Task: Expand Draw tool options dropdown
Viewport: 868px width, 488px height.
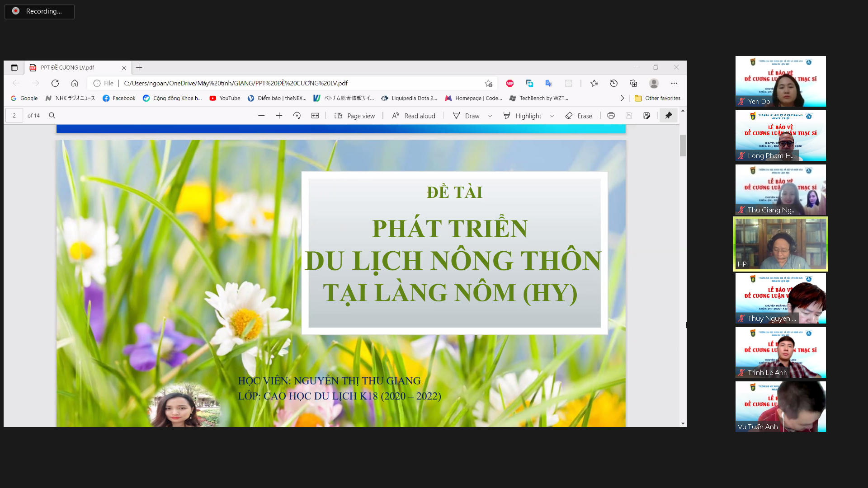Action: (x=490, y=116)
